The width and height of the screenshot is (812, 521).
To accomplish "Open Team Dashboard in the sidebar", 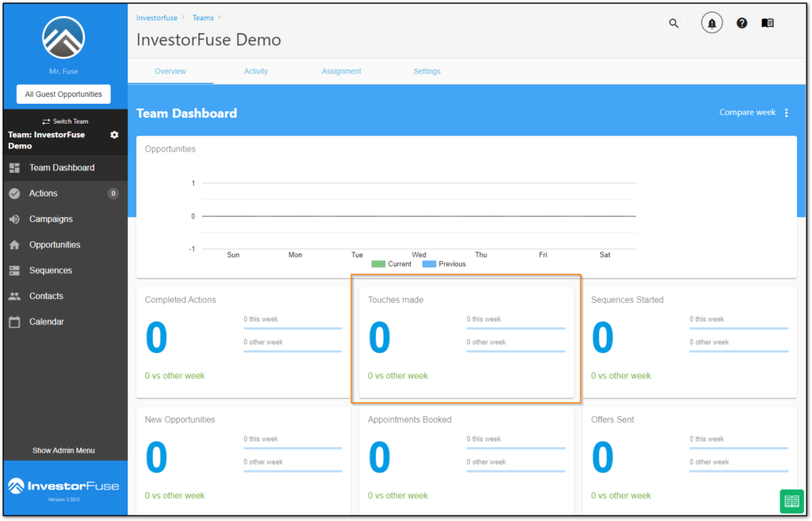I will 66,168.
